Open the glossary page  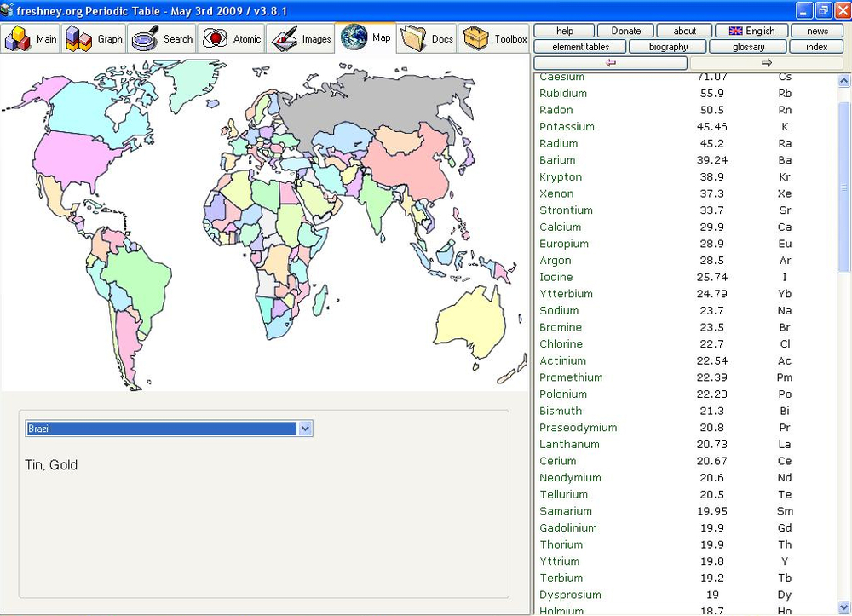click(748, 47)
